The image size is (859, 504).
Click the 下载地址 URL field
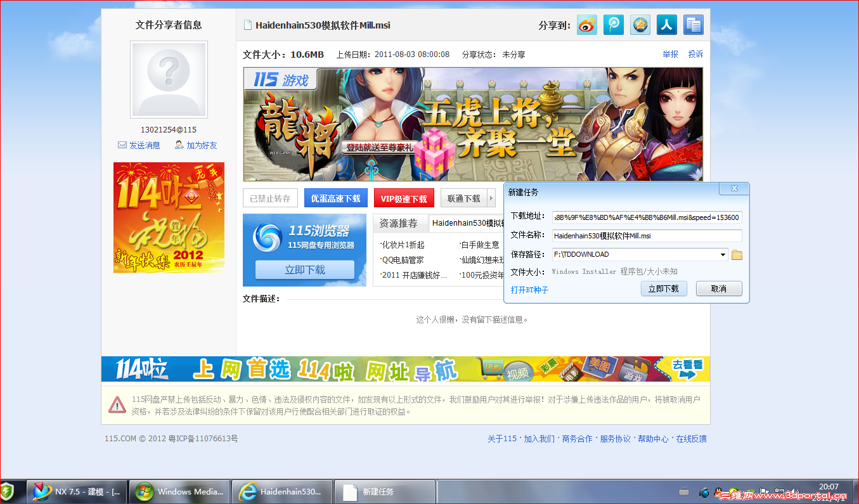pos(647,217)
